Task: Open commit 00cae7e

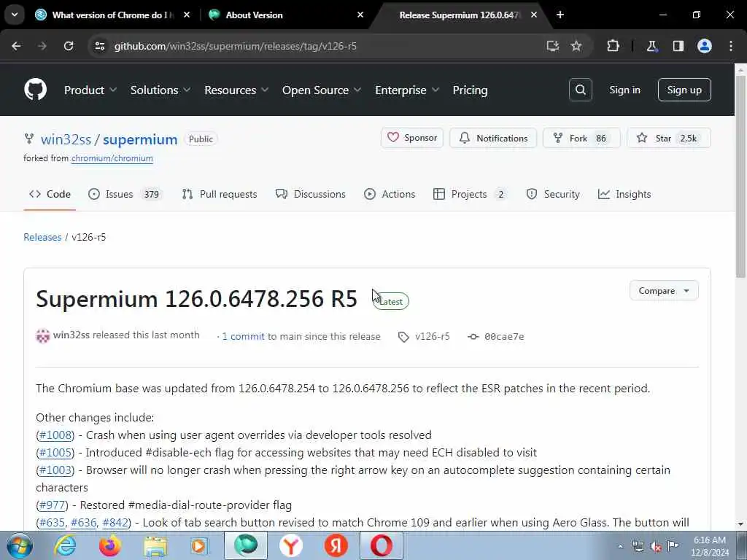Action: 504,337
